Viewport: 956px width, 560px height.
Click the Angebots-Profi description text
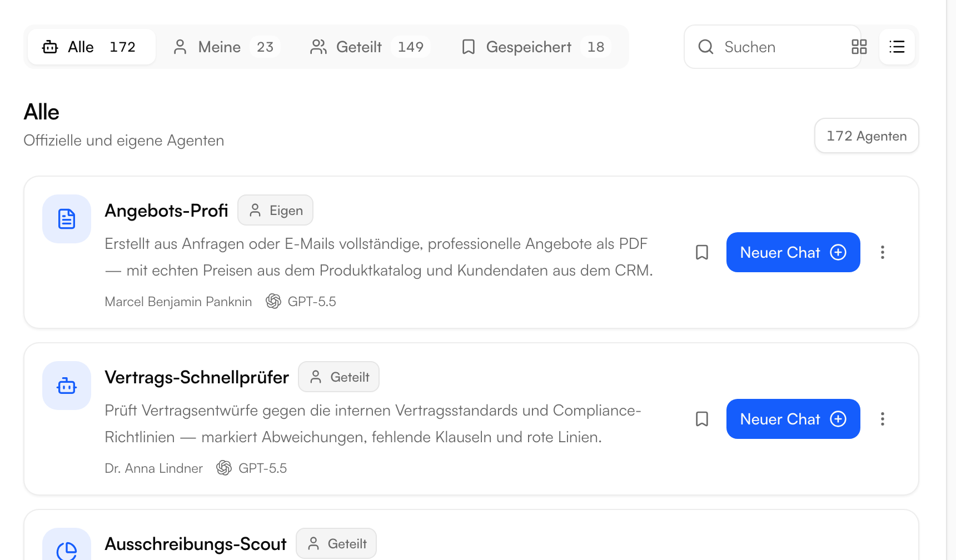[379, 257]
